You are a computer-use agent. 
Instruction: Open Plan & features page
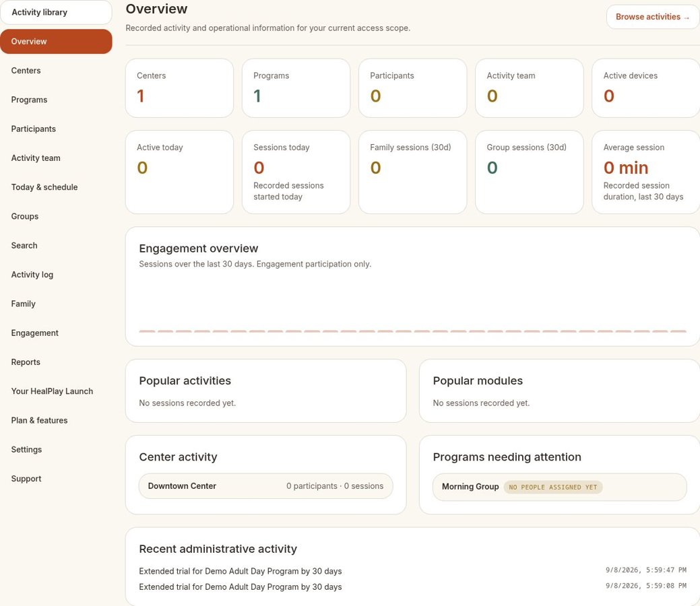(56, 420)
